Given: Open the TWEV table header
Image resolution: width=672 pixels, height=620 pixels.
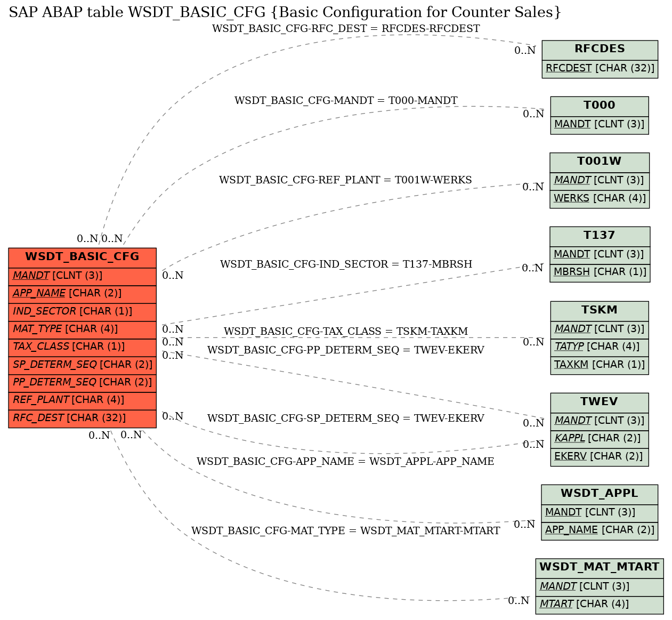Looking at the screenshot, I should point(600,402).
